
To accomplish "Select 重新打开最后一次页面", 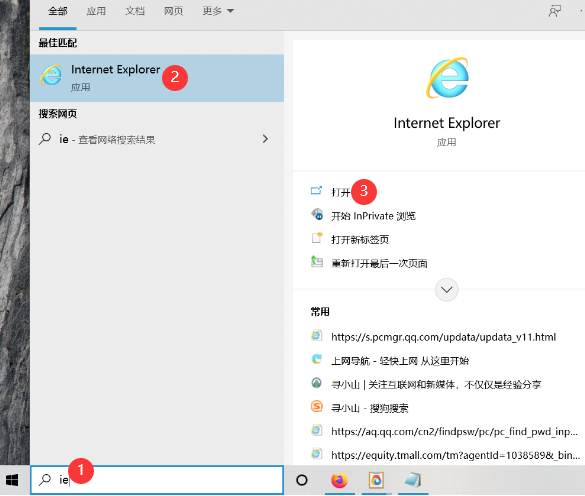I will [x=379, y=263].
